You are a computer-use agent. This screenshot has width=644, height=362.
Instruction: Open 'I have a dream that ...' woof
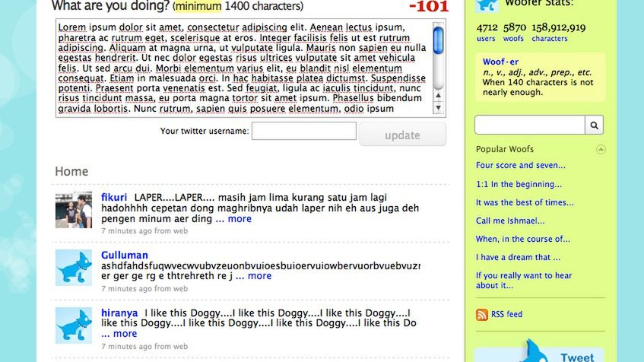pos(518,257)
